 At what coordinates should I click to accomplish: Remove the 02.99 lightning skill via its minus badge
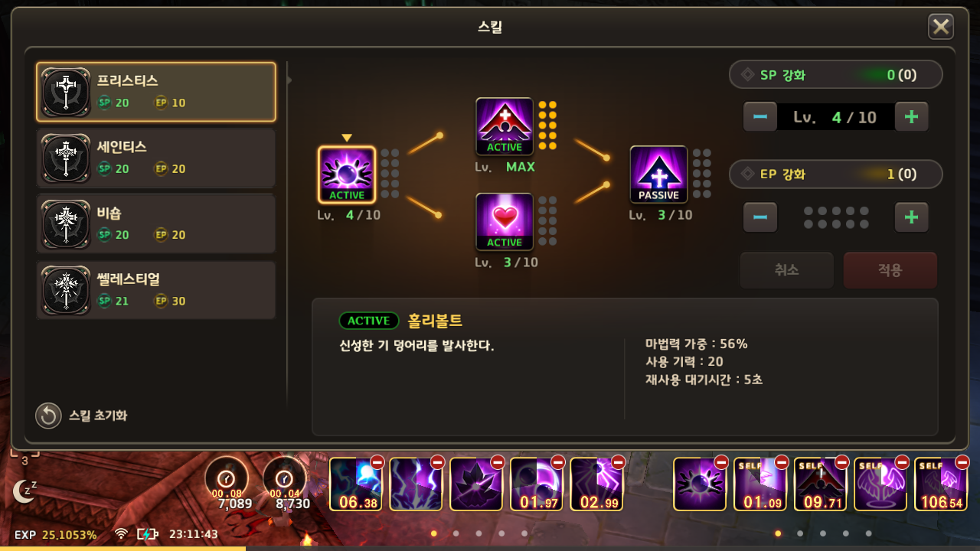(x=618, y=462)
